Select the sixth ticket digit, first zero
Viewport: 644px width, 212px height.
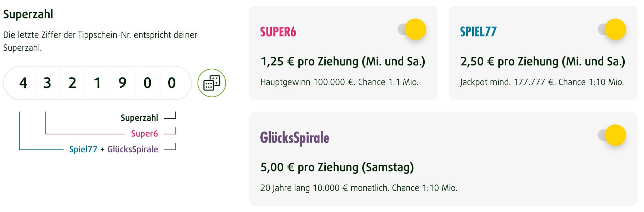tap(147, 83)
